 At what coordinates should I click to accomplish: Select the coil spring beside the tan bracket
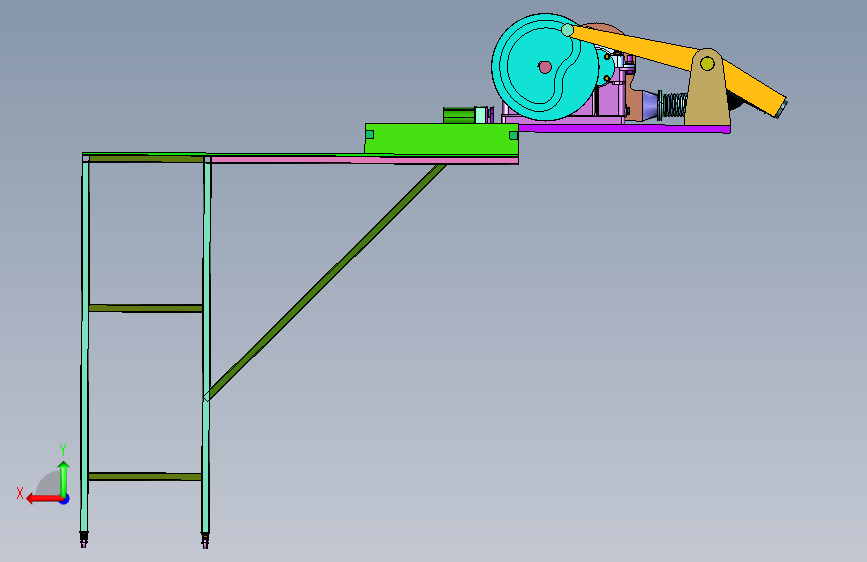click(x=675, y=105)
